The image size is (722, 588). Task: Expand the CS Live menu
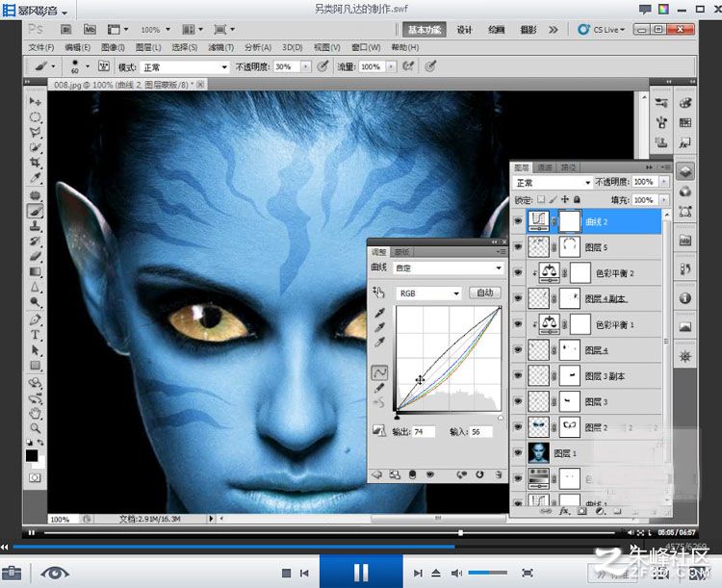point(603,30)
